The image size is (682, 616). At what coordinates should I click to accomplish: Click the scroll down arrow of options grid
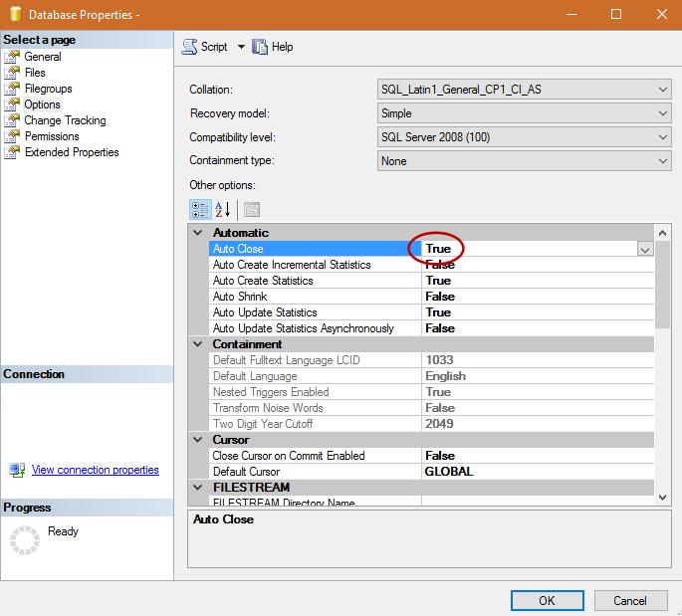point(662,498)
